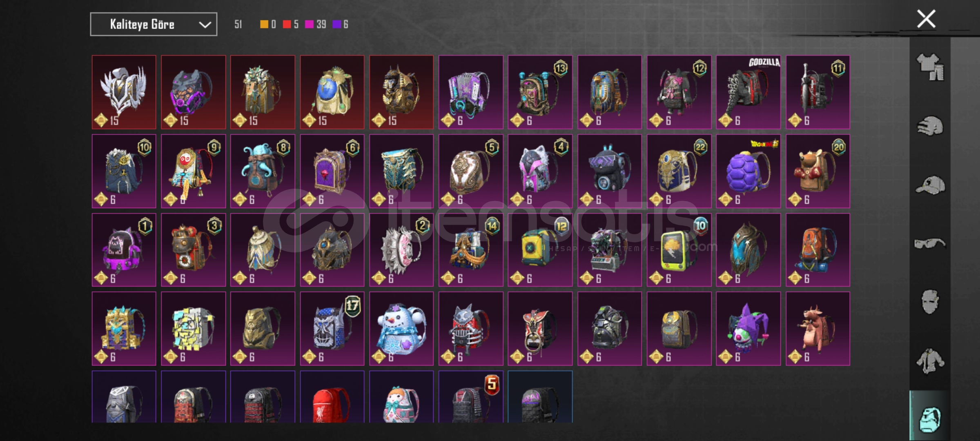This screenshot has height=441, width=980.
Task: Open the Kaliteye Göre sort dropdown
Action: pyautogui.click(x=154, y=24)
